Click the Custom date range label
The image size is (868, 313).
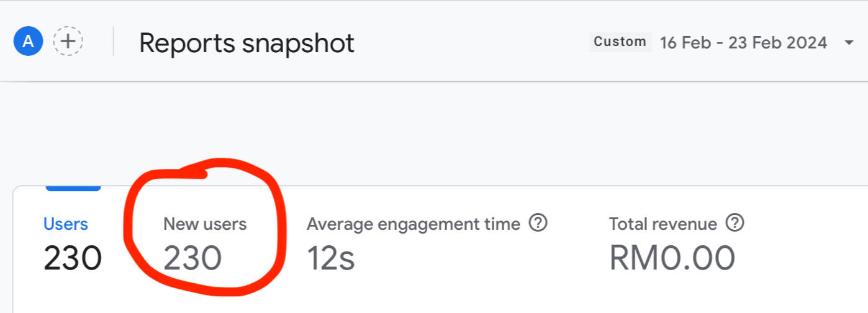click(x=620, y=42)
